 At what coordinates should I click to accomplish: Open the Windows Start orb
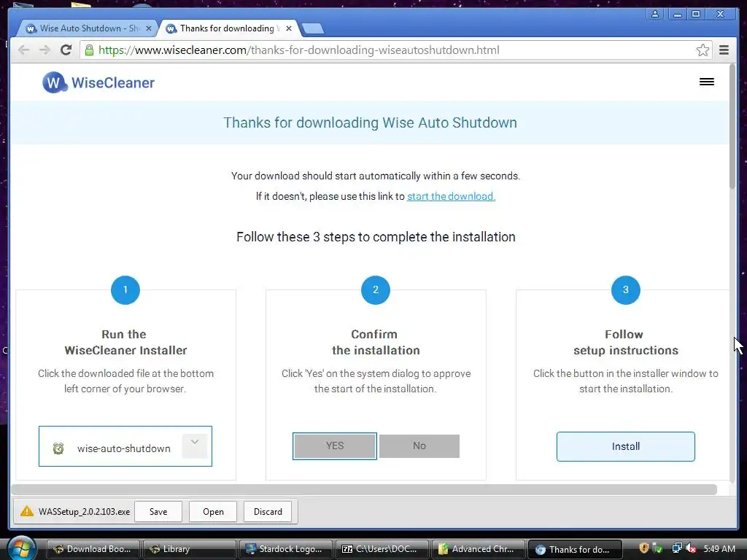[21, 548]
